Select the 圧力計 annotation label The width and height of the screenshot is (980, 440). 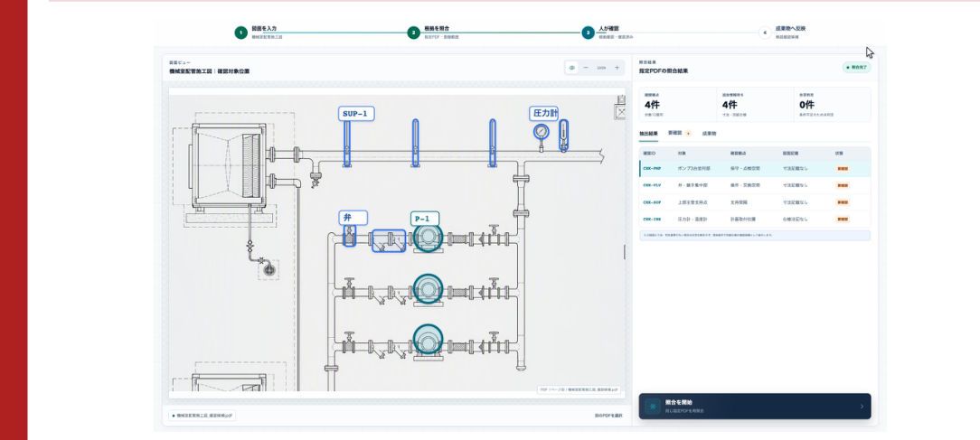coord(543,113)
